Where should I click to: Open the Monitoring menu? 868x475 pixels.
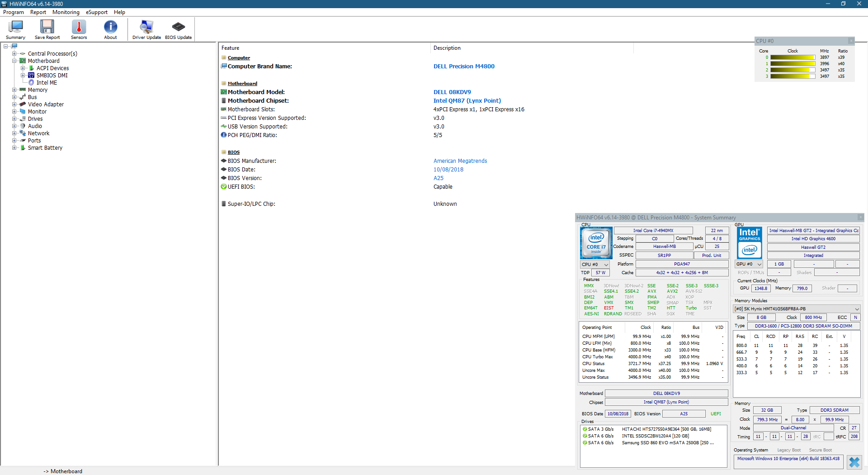coord(66,12)
